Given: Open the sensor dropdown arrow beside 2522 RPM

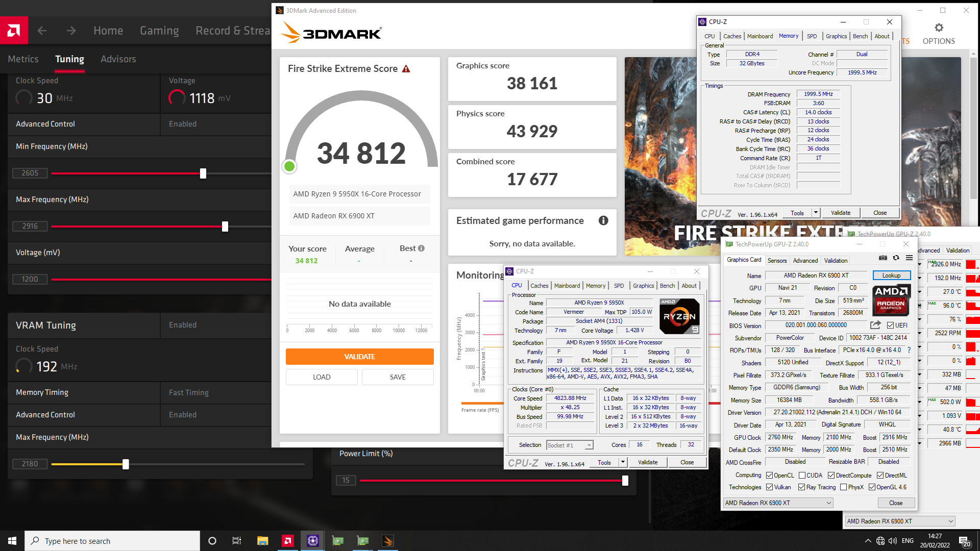Looking at the screenshot, I should click(x=920, y=333).
